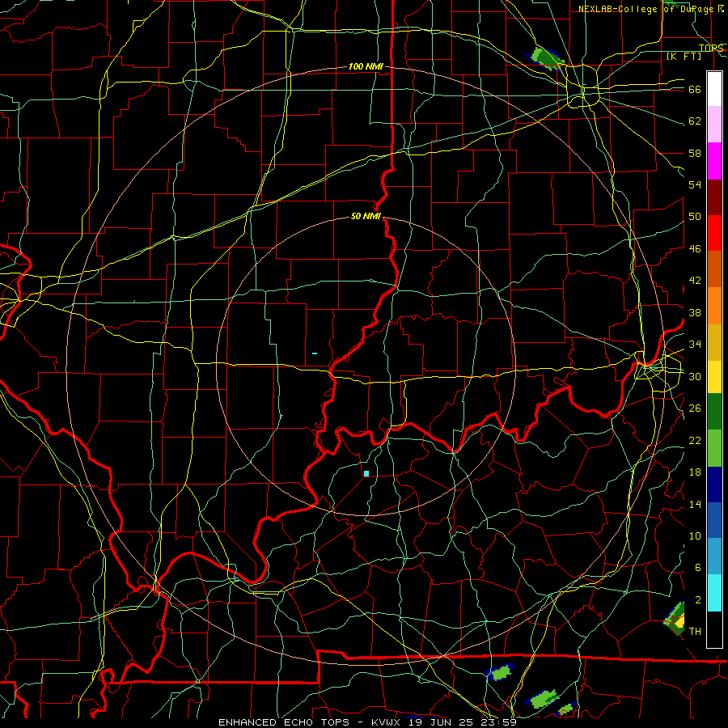Click the dark red maroon legend band
728x728 pixels.
[714, 197]
